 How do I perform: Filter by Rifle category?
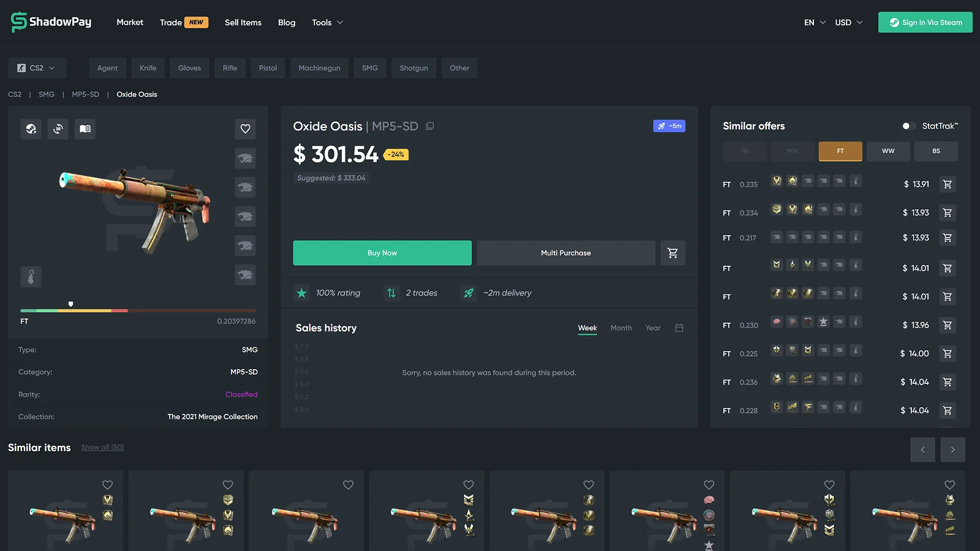coord(230,68)
